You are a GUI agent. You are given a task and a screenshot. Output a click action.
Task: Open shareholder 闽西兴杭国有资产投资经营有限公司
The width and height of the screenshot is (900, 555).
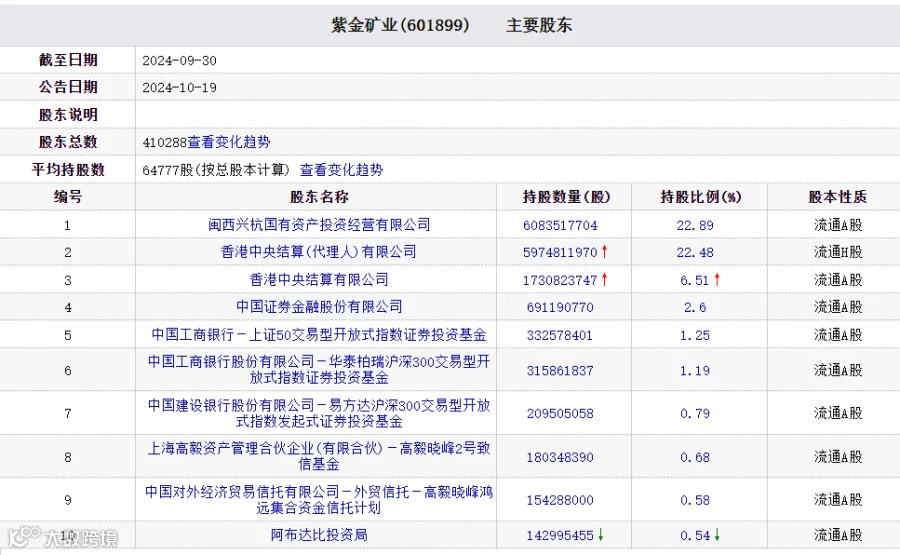pos(319,224)
